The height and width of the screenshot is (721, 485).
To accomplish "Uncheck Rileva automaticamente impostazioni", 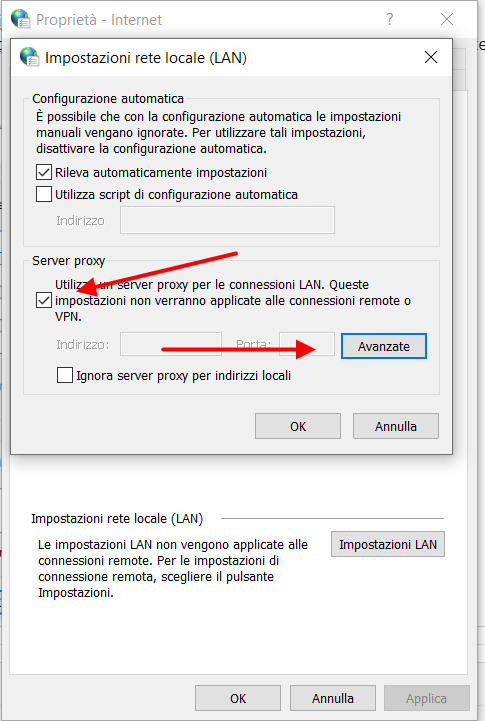I will (44, 172).
